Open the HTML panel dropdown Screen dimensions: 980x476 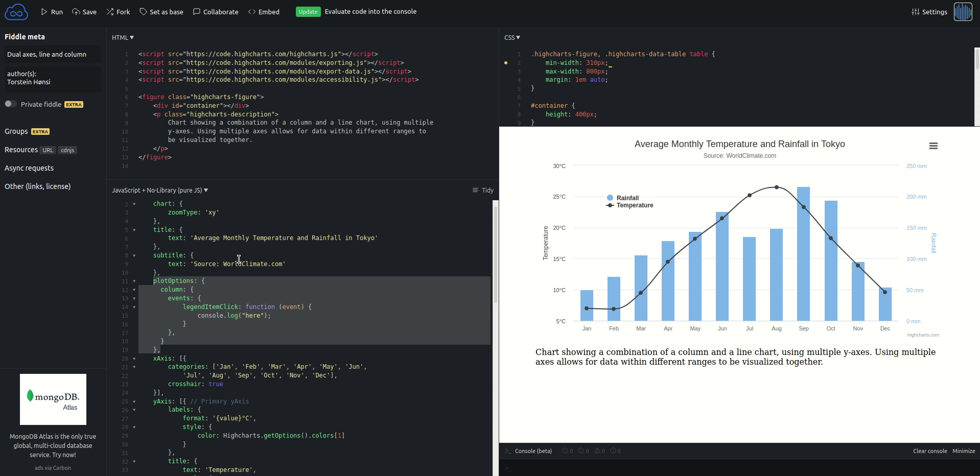[x=123, y=37]
